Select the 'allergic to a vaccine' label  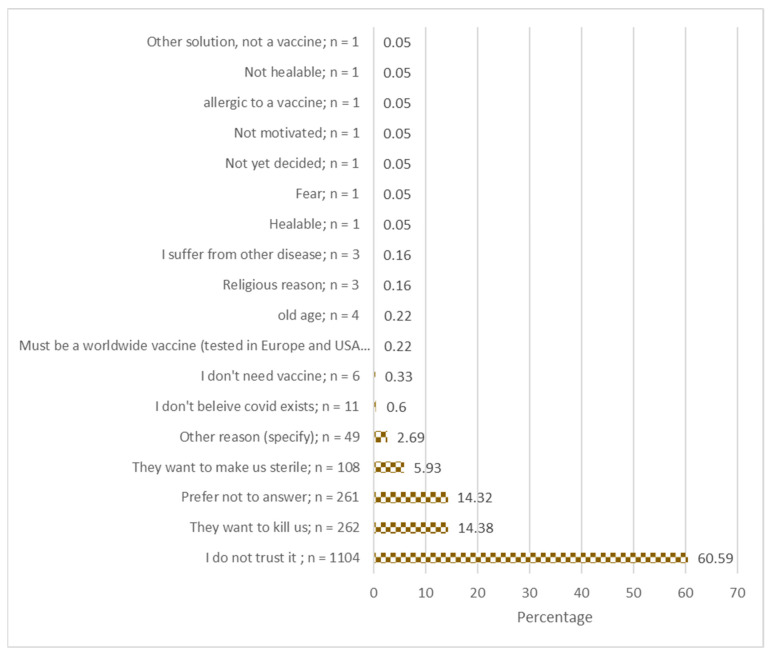pos(281,103)
